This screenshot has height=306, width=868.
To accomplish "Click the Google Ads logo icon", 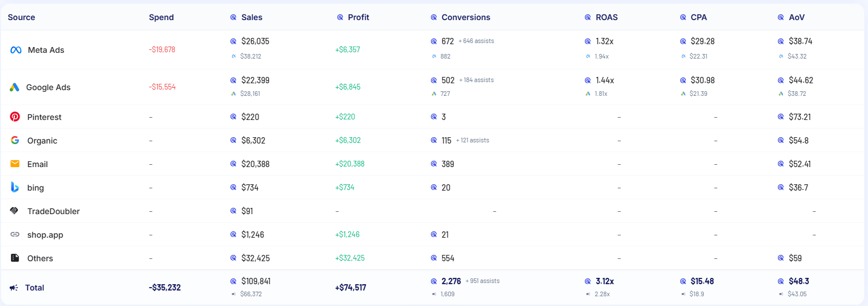I will tap(15, 87).
